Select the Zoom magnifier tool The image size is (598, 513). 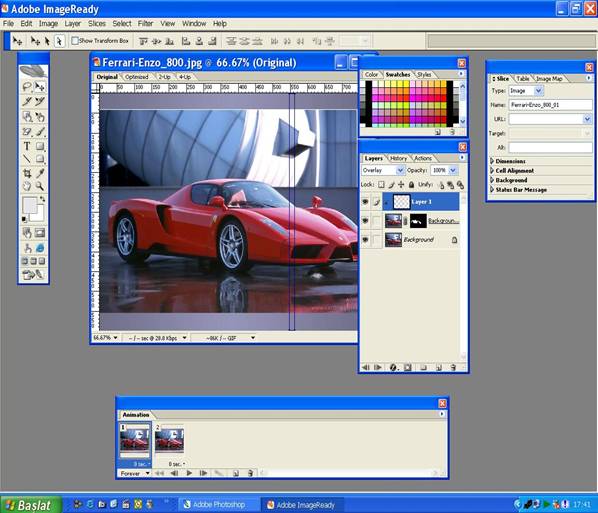(x=40, y=186)
